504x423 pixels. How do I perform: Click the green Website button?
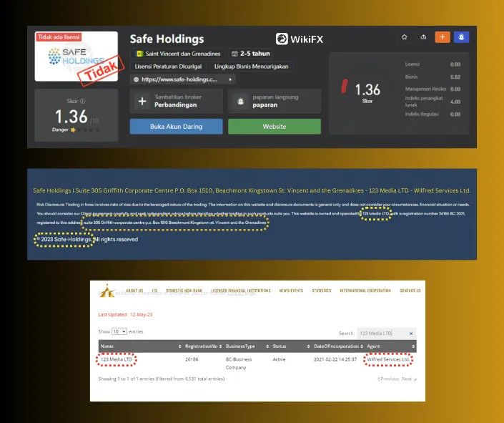coord(275,127)
